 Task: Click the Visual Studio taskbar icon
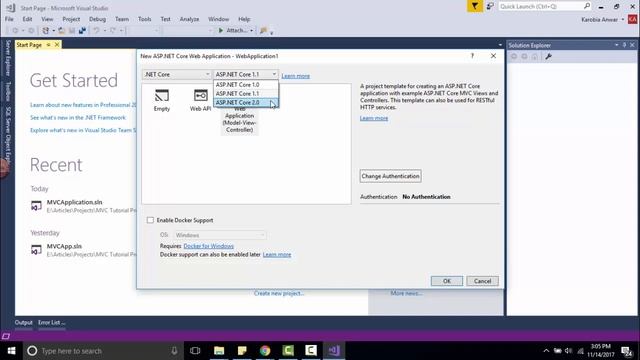[x=334, y=351]
